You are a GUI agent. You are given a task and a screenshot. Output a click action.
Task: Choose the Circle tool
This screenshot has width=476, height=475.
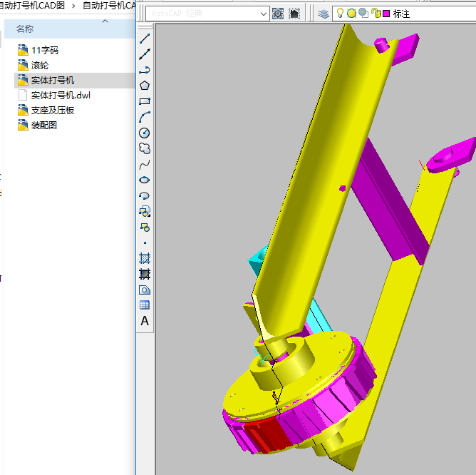click(x=145, y=133)
